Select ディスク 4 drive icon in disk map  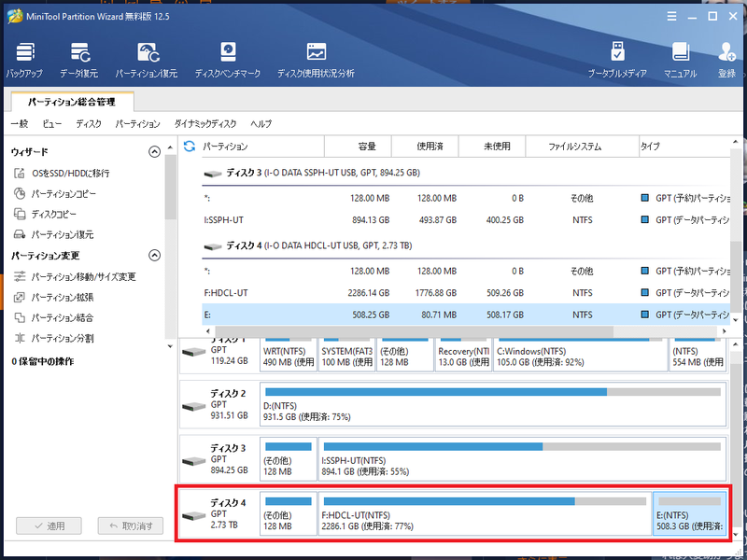point(193,516)
